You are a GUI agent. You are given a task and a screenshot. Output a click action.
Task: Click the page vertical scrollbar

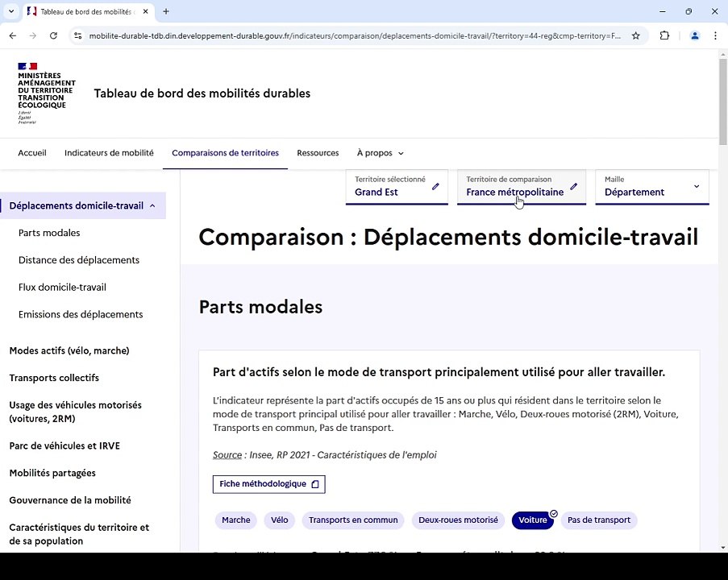coord(723,102)
